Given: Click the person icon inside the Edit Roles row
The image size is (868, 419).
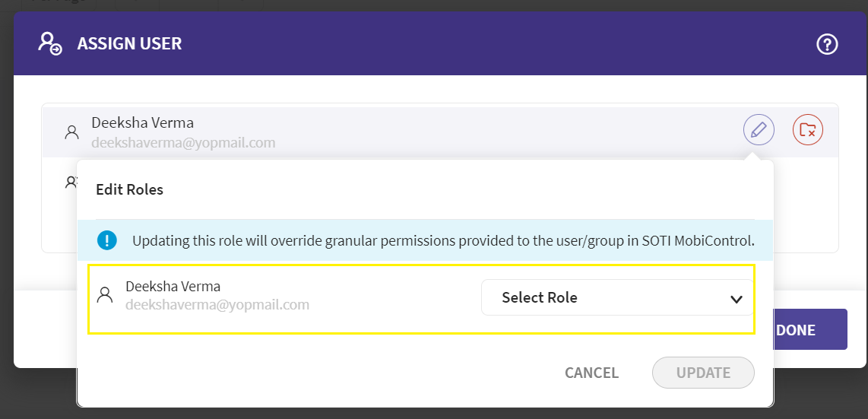Looking at the screenshot, I should pyautogui.click(x=105, y=296).
